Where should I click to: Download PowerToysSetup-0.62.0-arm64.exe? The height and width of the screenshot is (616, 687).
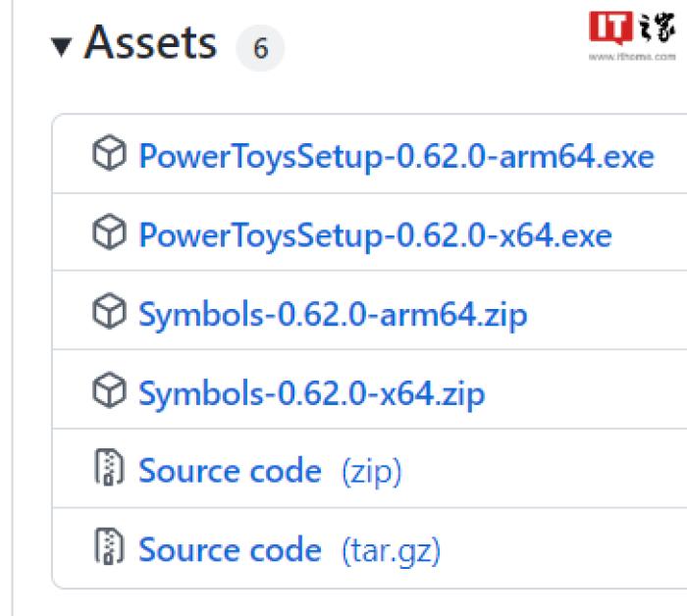(396, 156)
